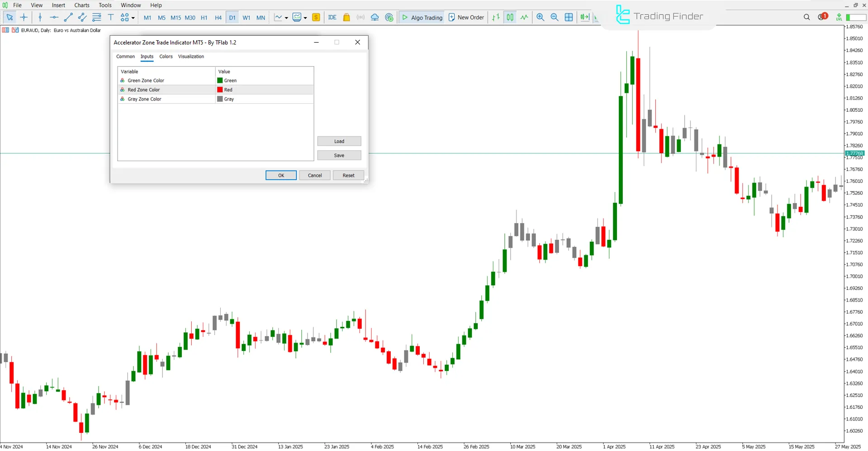Switch chart to bar chart view
Viewport: 868px width, 451px height.
[x=496, y=17]
